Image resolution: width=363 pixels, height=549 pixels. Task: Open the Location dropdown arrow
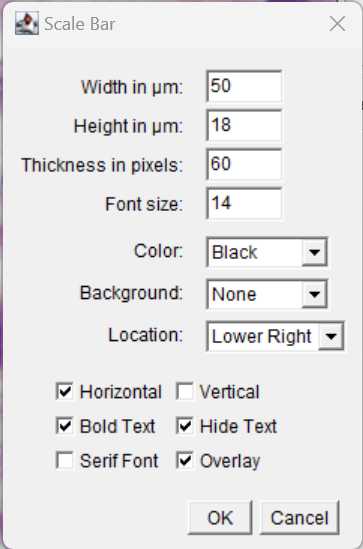(331, 336)
